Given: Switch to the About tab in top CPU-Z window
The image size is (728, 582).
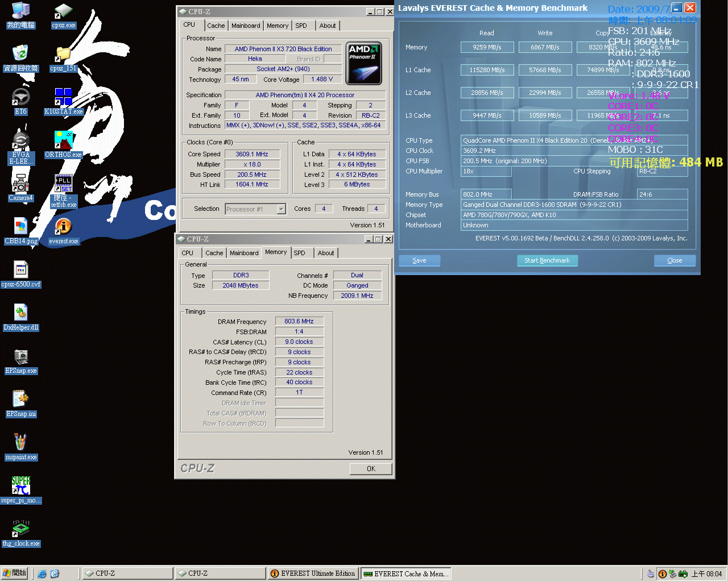Looking at the screenshot, I should tap(328, 26).
